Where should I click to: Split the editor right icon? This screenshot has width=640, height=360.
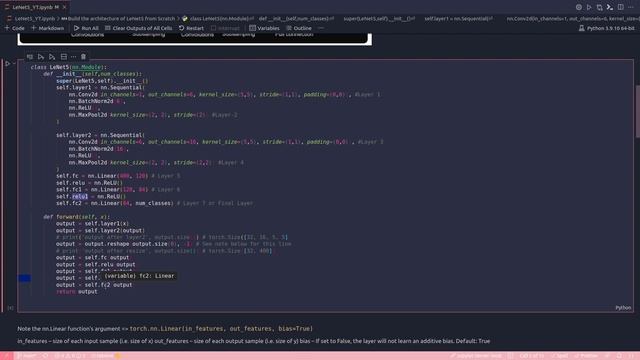pyautogui.click(x=620, y=7)
